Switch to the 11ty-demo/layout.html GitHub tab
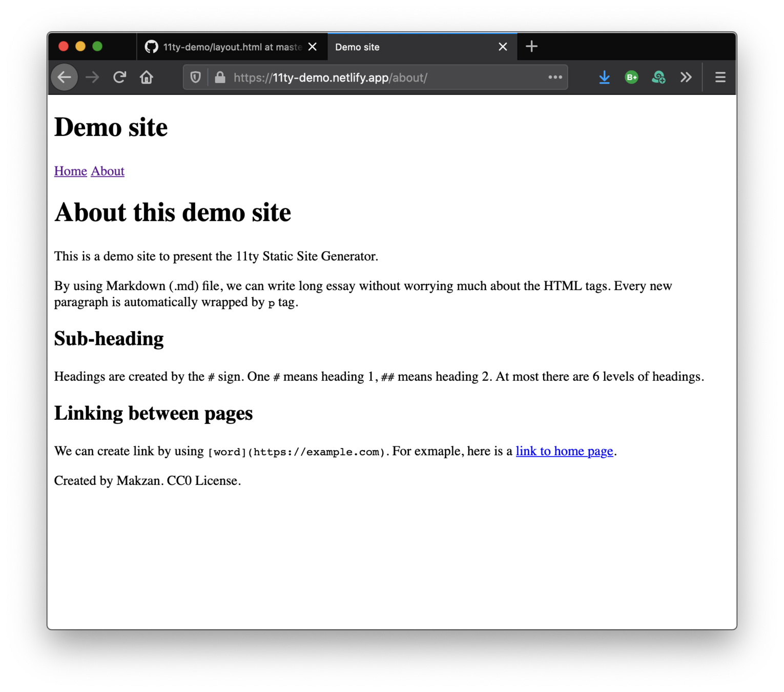 click(232, 47)
